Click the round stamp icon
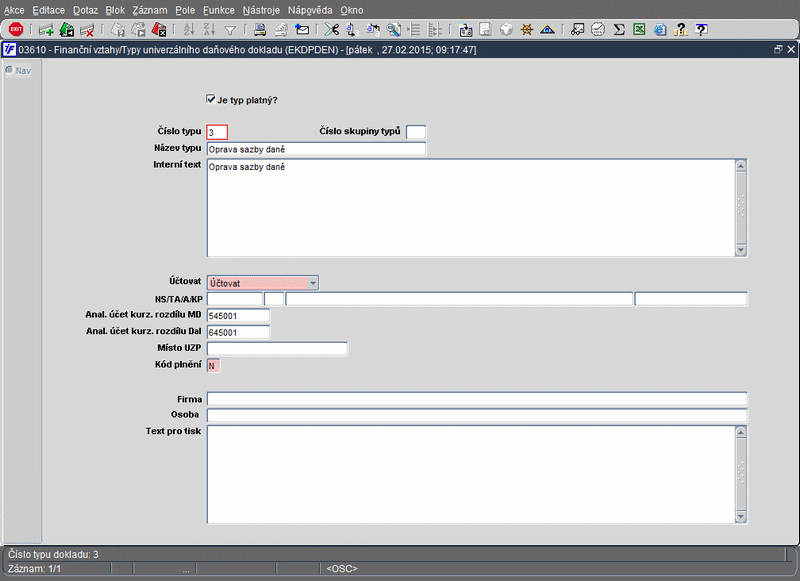Viewport: 800px width, 581px height. tap(598, 30)
